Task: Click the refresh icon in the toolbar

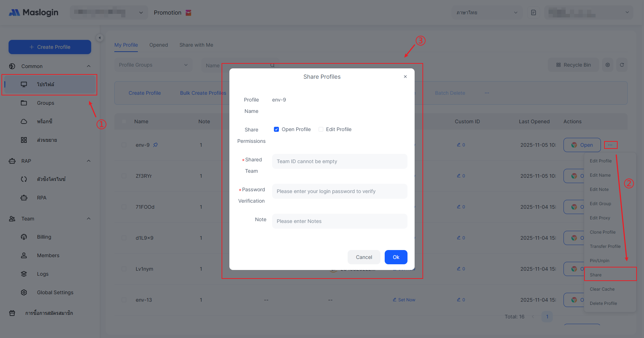Action: 622,65
